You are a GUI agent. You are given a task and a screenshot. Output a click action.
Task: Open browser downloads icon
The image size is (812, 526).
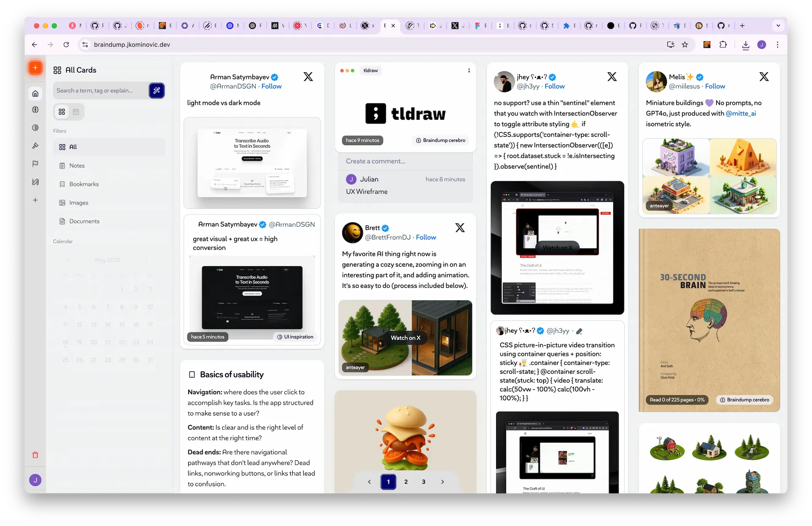[x=746, y=45]
